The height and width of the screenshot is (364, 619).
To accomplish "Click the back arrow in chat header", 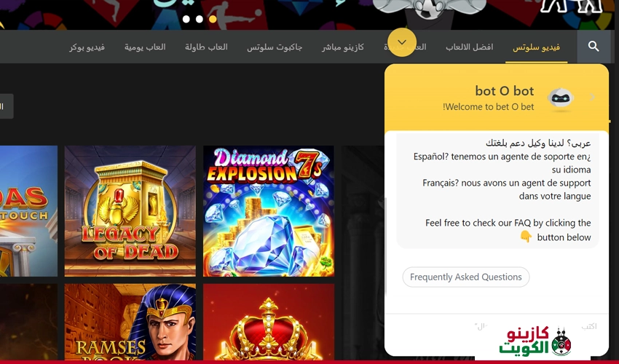I will (x=593, y=98).
